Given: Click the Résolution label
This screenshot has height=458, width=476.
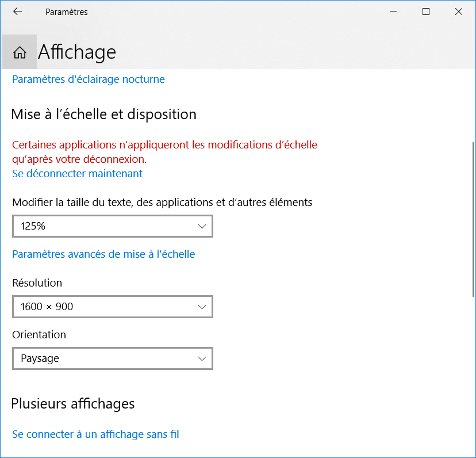Looking at the screenshot, I should [37, 283].
